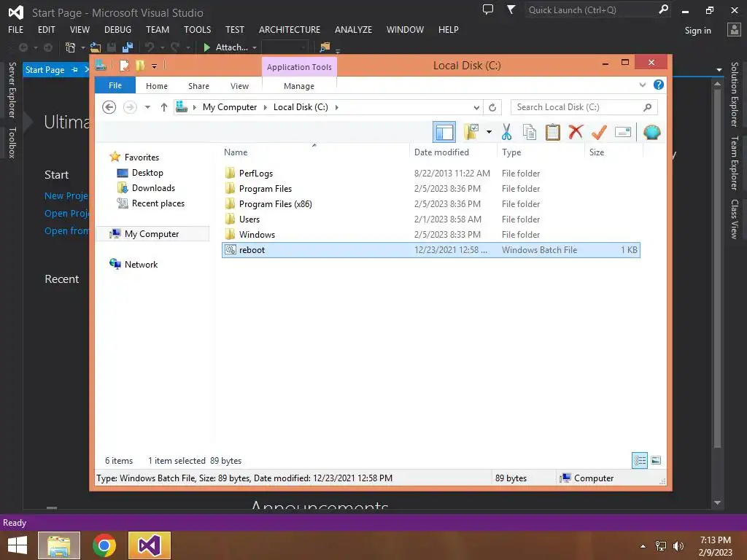The image size is (747, 560).
Task: Select Recent places in Favorites
Action: 158,203
